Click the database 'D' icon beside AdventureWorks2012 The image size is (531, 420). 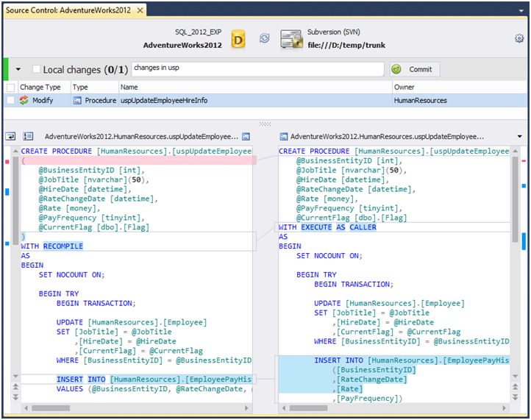[238, 39]
